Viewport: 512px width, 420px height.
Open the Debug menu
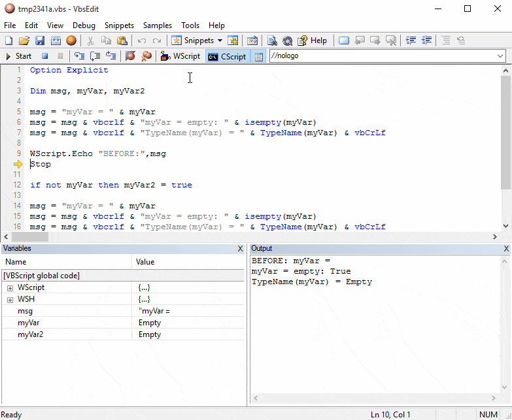click(84, 25)
